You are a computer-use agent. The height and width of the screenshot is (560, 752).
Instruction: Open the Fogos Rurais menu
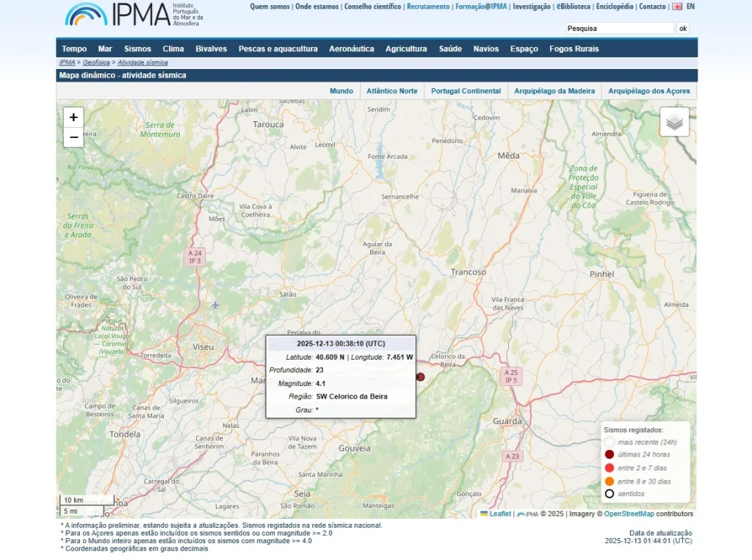[574, 49]
